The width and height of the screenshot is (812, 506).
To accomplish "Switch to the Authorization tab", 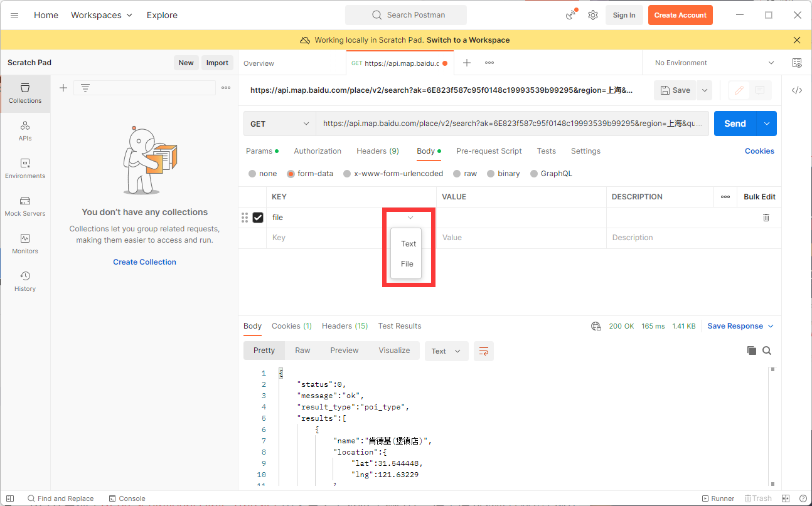I will pyautogui.click(x=318, y=151).
